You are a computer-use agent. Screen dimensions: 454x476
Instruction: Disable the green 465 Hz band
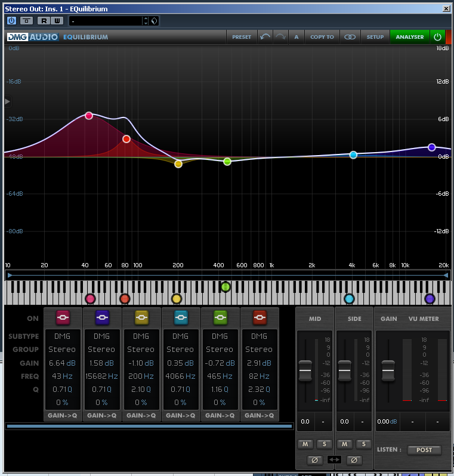coord(221,317)
